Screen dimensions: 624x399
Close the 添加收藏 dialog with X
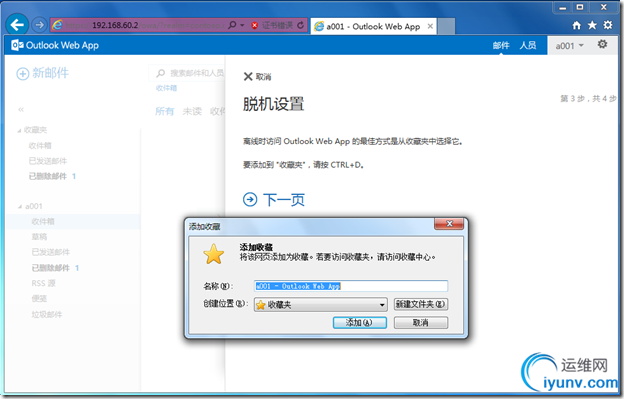(449, 224)
